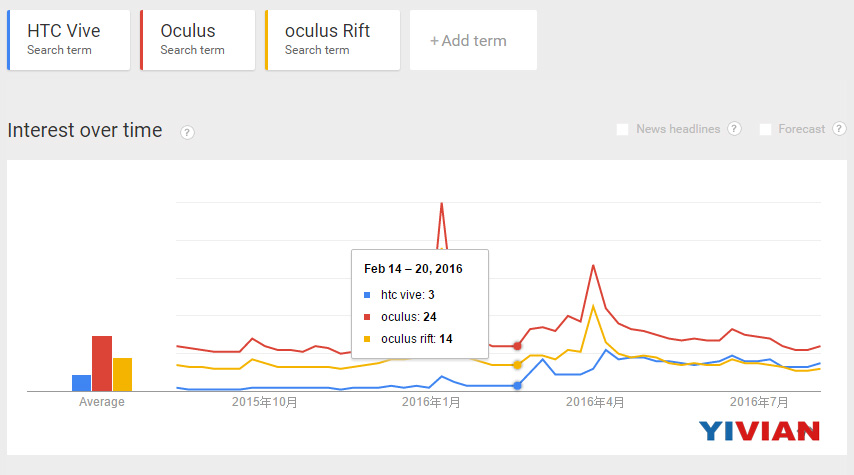Enable the News headlines checkbox
The image size is (854, 475).
point(622,129)
